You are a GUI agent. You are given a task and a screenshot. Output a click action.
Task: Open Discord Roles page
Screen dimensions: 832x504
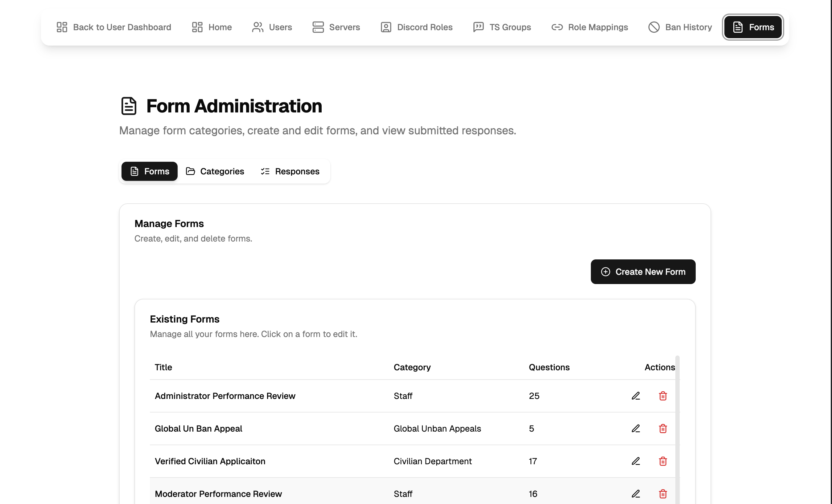coord(416,27)
